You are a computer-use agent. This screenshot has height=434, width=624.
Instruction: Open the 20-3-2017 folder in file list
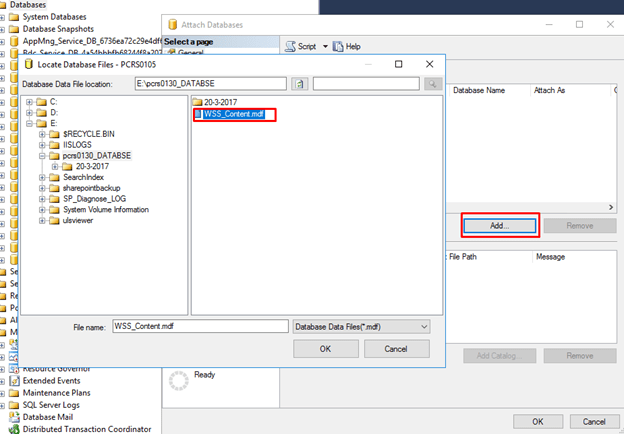coord(222,102)
